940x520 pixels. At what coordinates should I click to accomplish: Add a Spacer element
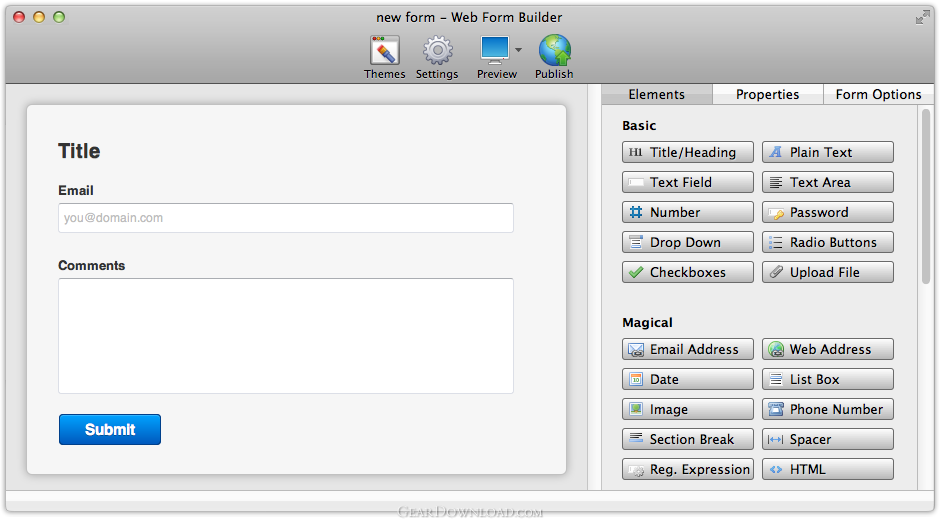tap(828, 439)
